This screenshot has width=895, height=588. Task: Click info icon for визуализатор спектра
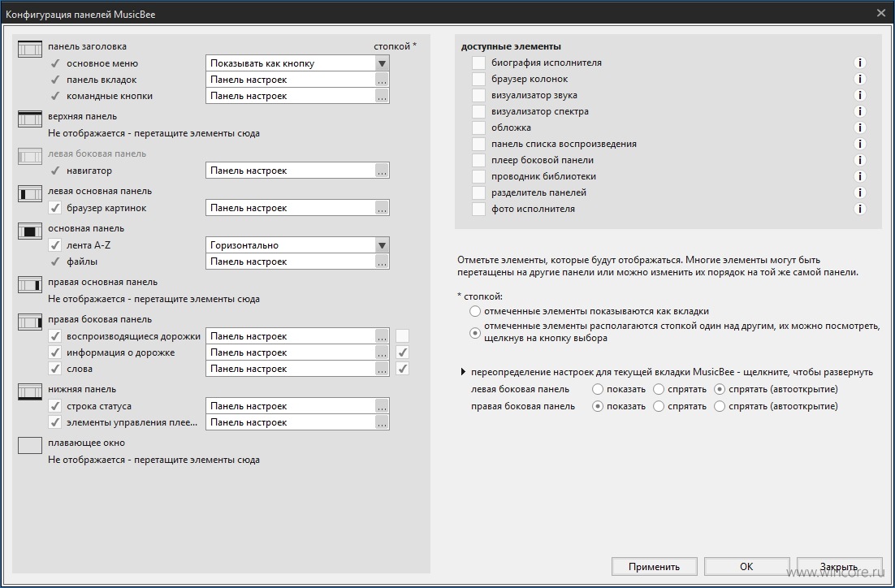(x=859, y=111)
